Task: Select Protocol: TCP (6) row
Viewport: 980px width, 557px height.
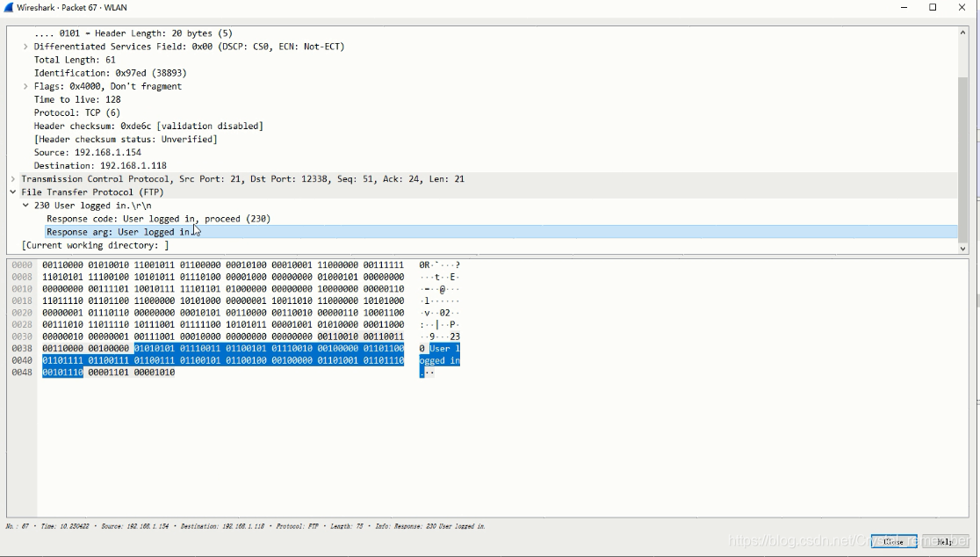Action: point(77,112)
